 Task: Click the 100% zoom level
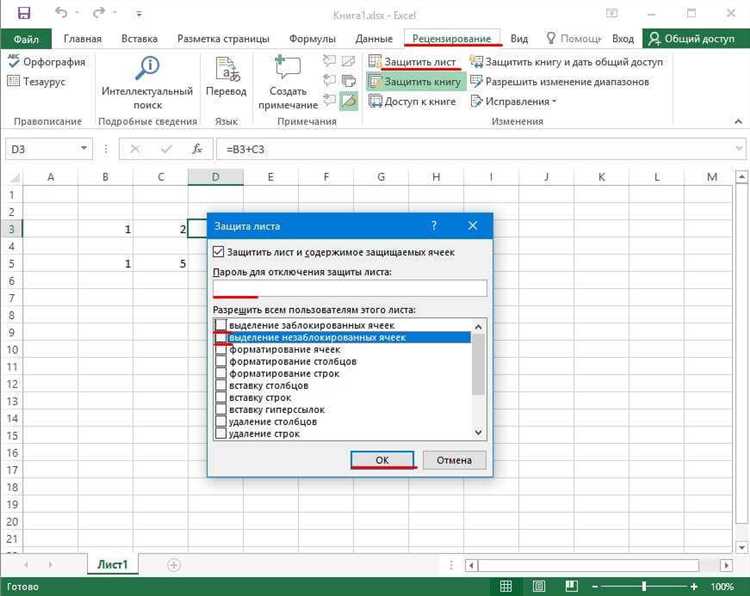722,586
